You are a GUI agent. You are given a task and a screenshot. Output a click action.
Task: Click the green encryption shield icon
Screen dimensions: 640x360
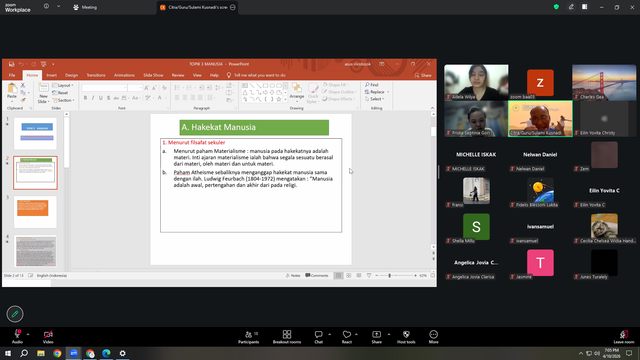coord(556,7)
